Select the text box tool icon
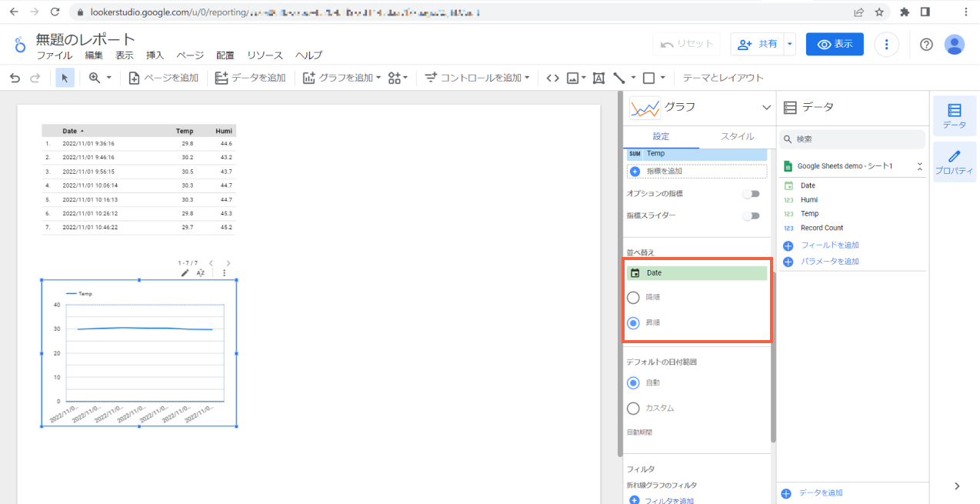This screenshot has width=980, height=504. tap(598, 78)
